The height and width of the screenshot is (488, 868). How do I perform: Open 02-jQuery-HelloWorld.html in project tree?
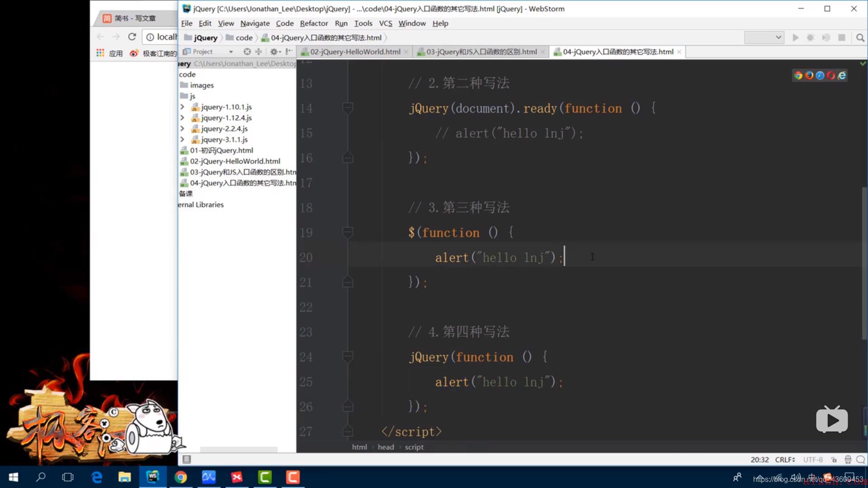click(x=230, y=161)
